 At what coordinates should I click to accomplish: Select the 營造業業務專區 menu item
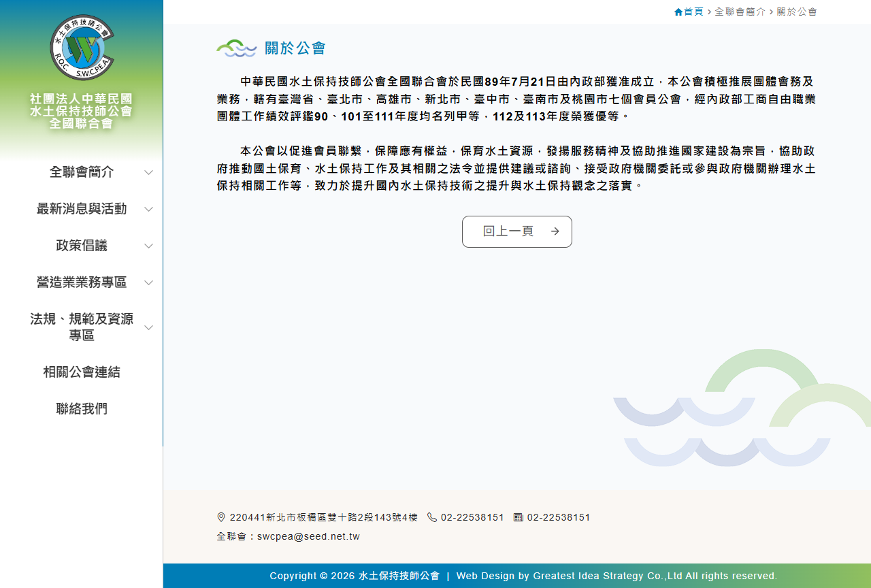click(82, 282)
